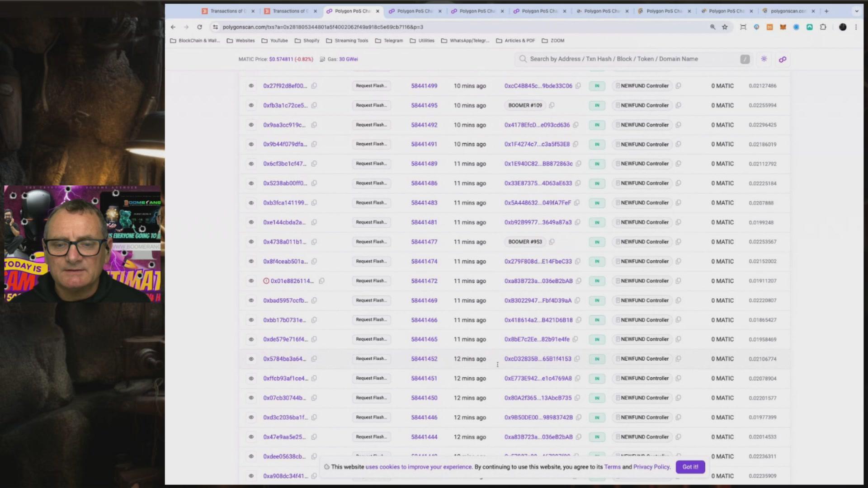Open the tab list dropdown chevron
This screenshot has height=488, width=868.
click(x=856, y=11)
